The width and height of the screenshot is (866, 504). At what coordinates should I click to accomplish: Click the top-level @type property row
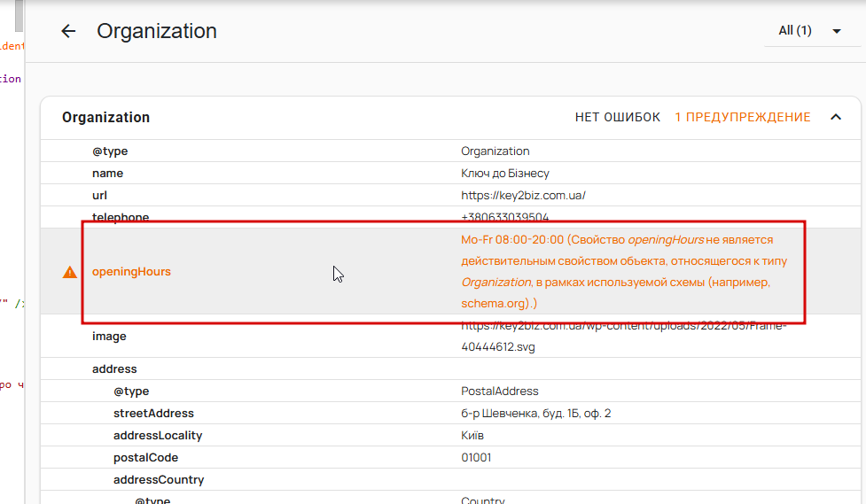[x=450, y=151]
